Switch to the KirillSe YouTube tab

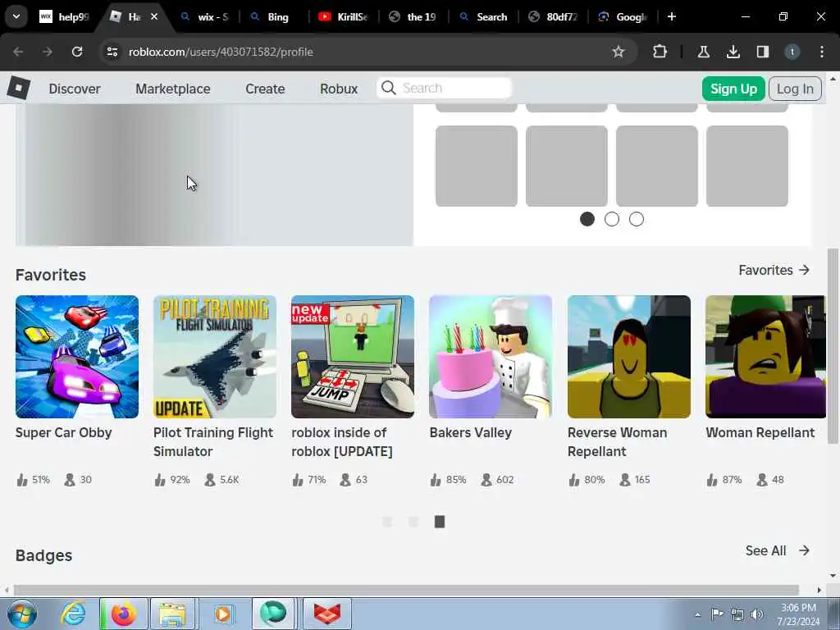coord(343,16)
